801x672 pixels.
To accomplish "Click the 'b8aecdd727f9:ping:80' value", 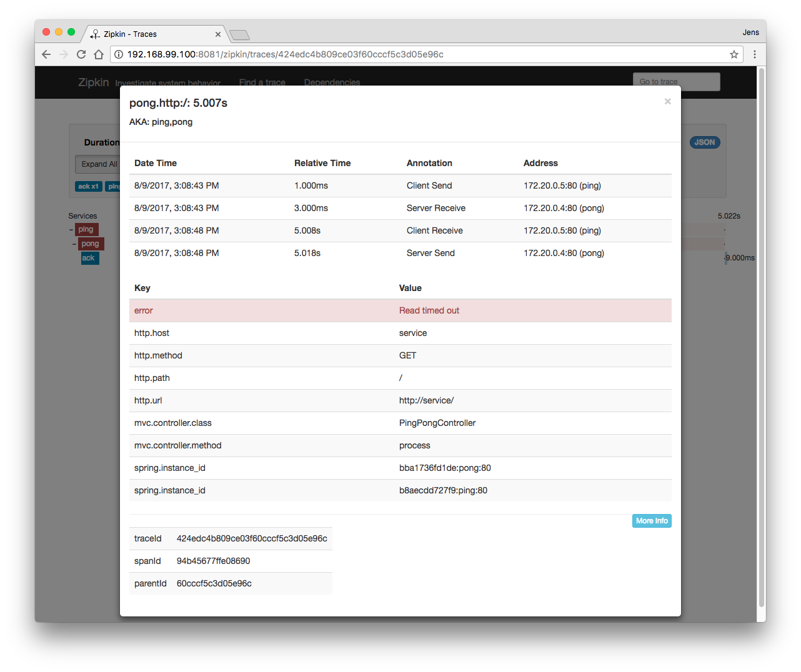I will [x=443, y=490].
